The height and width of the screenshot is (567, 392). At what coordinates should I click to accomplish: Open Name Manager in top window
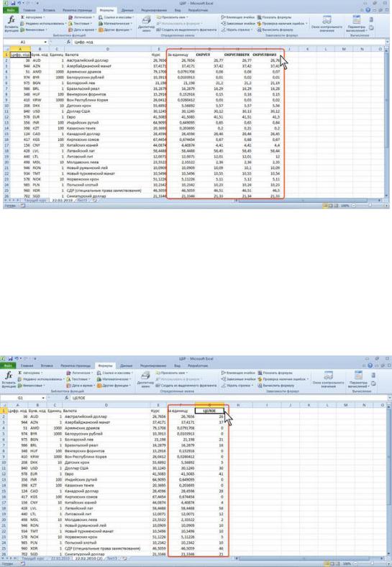(x=146, y=24)
